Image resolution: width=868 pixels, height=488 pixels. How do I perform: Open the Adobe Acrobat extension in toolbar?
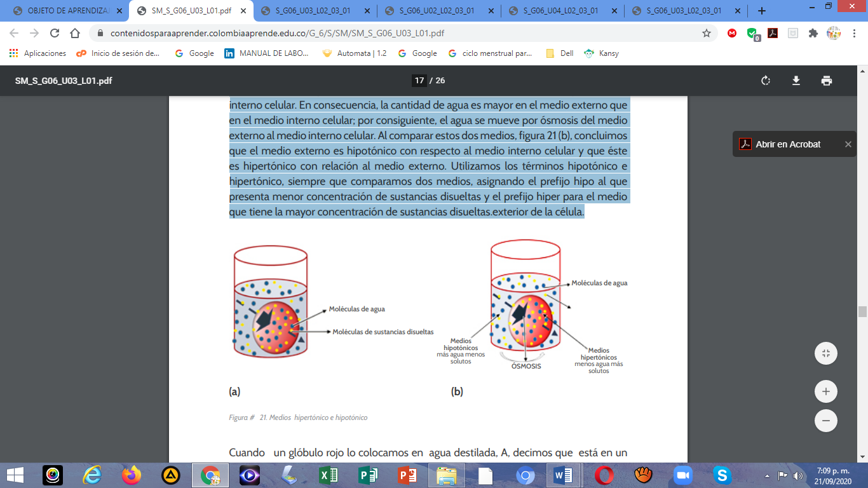773,33
